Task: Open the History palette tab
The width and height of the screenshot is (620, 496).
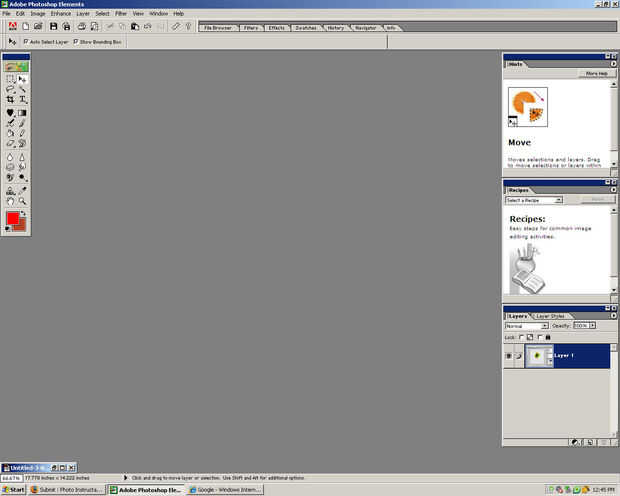Action: (x=336, y=28)
